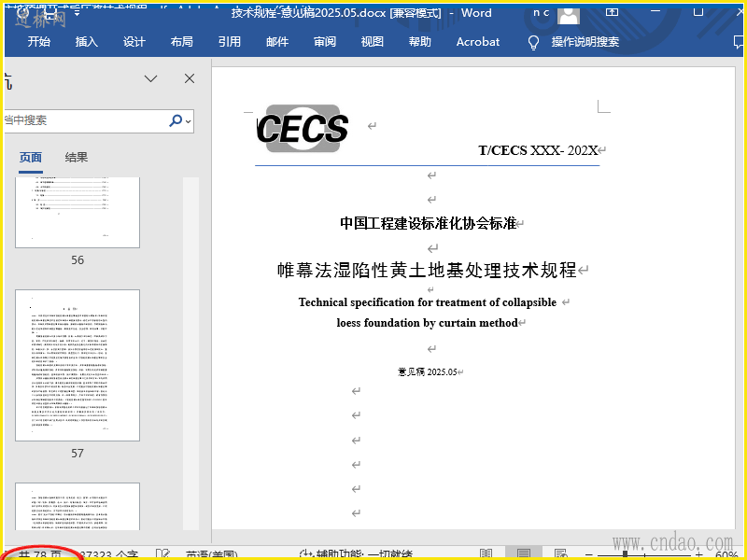Select the thumbnail below page 57

(x=78, y=506)
